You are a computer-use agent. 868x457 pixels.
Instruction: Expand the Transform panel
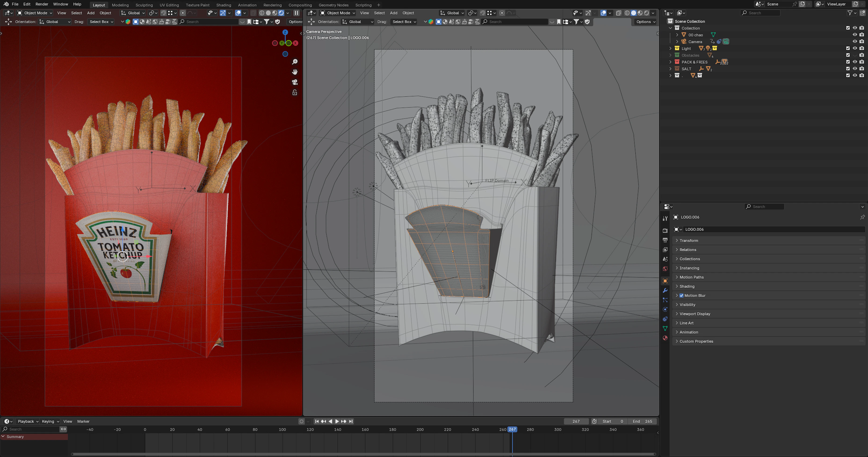click(x=768, y=241)
